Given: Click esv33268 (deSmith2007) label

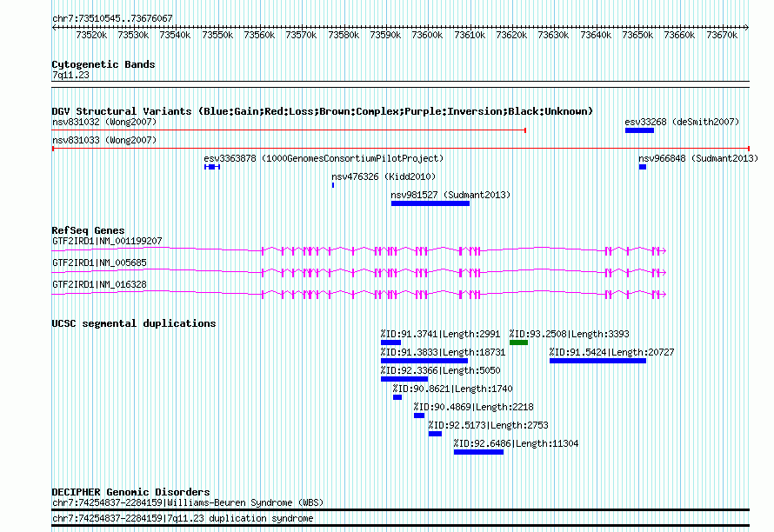Looking at the screenshot, I should 682,122.
